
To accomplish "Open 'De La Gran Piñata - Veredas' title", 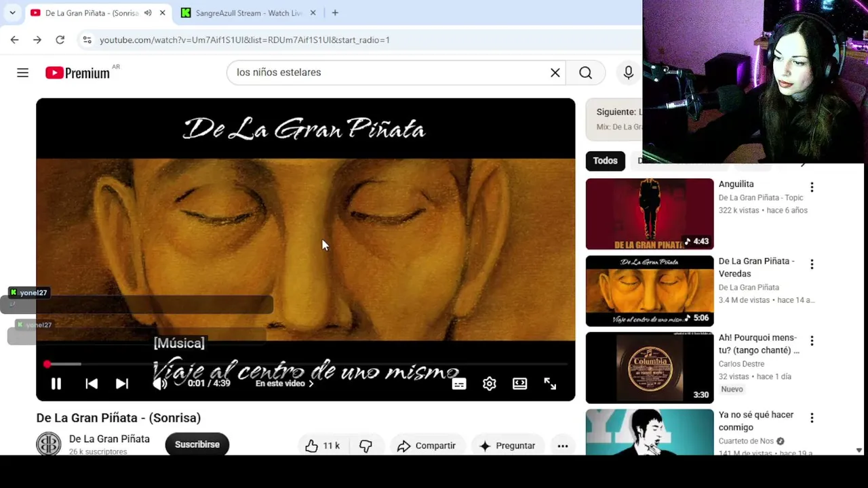I will [757, 267].
